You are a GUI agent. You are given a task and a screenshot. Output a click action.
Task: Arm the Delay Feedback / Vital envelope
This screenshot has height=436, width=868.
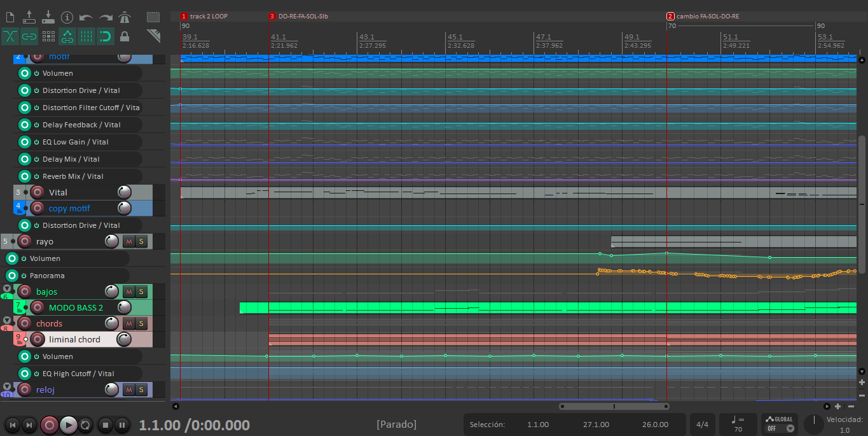click(25, 125)
